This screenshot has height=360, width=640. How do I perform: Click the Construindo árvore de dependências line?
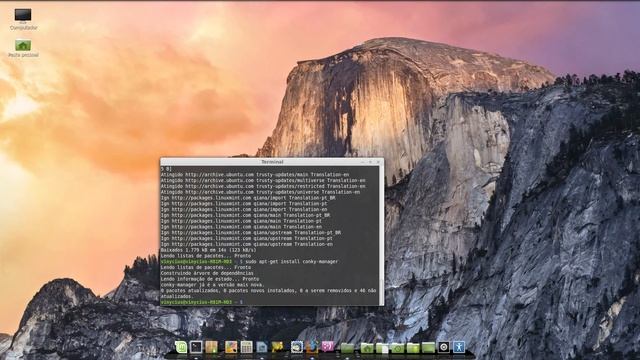207,273
